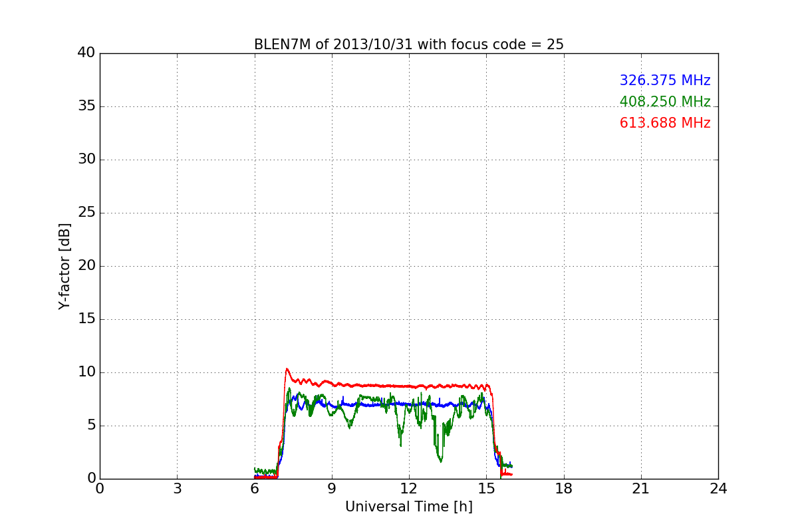Screen dimensions: 798x532
Task: Click the x-axis tick label 6
Action: [x=254, y=489]
